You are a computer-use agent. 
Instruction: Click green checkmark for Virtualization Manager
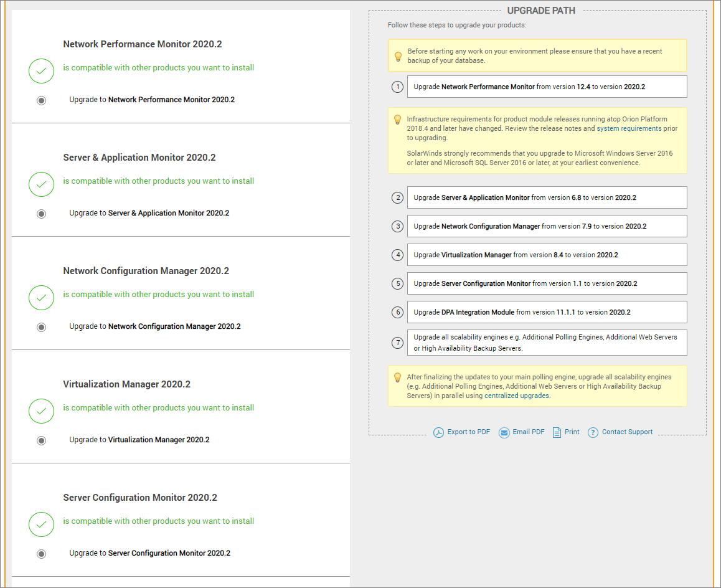click(41, 411)
